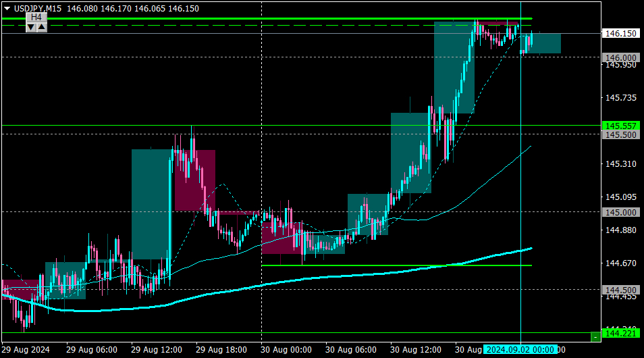
Task: Select the thick green top resistance line
Action: tap(267, 18)
